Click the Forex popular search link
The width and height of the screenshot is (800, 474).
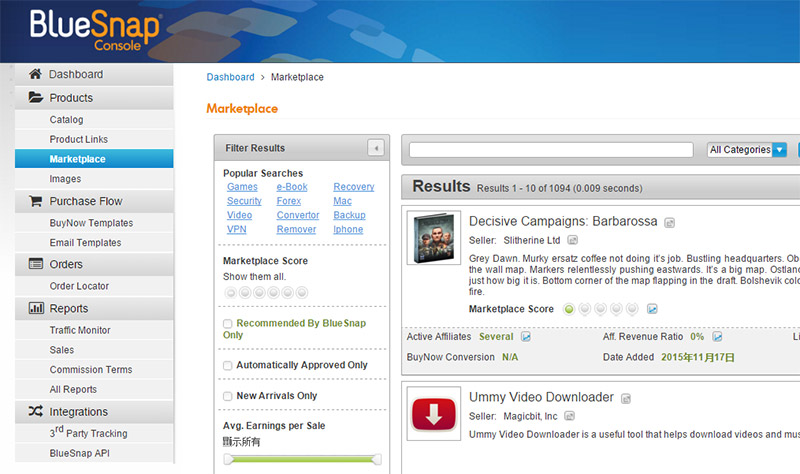(290, 201)
